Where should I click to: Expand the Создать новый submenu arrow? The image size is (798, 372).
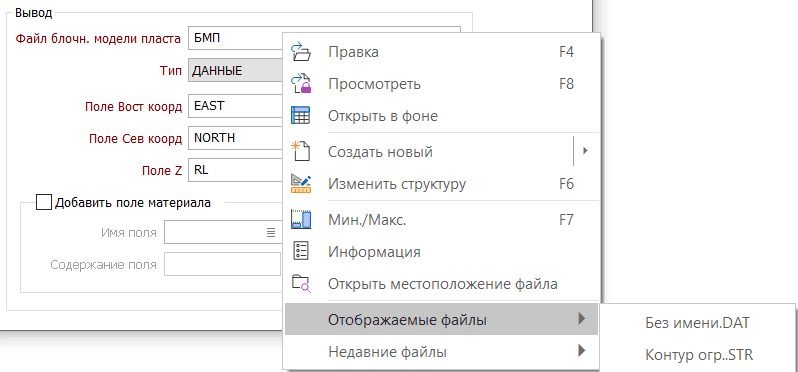tap(585, 151)
